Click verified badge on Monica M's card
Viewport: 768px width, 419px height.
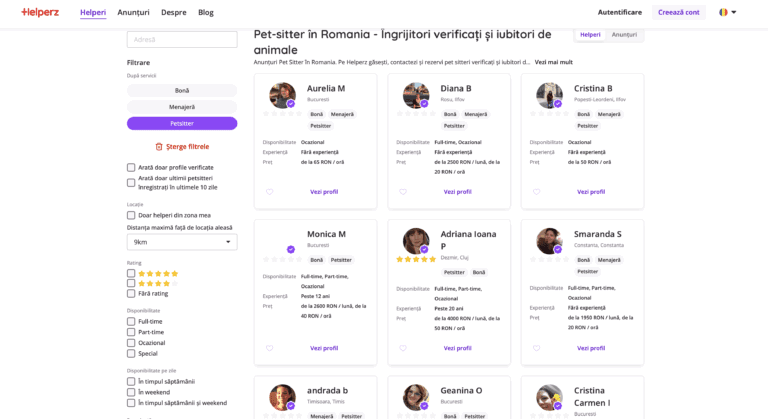291,249
